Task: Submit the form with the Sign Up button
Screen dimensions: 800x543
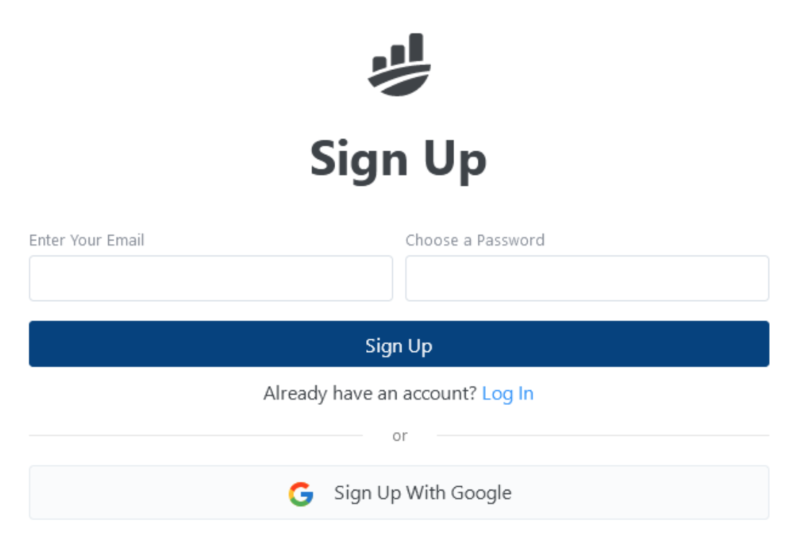Action: point(399,344)
